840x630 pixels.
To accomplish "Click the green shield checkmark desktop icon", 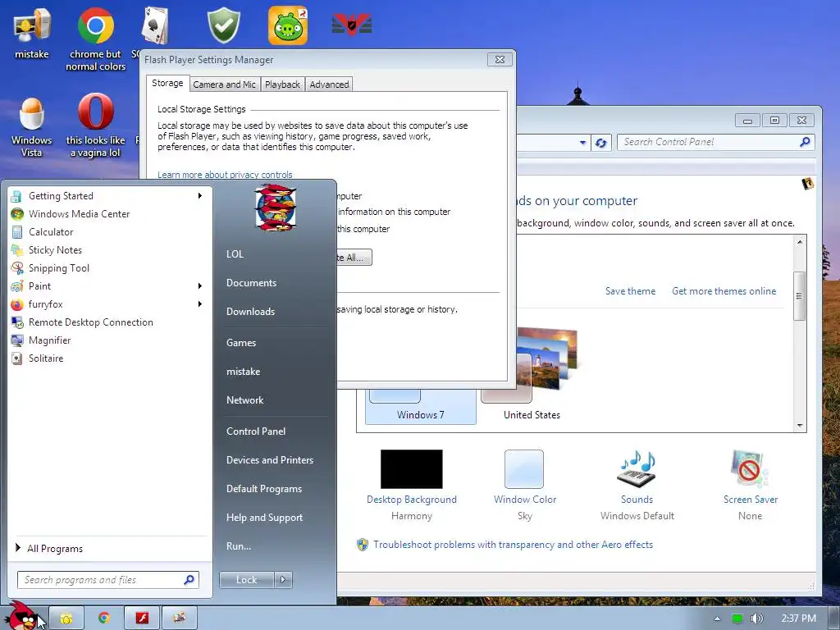I will pyautogui.click(x=223, y=25).
